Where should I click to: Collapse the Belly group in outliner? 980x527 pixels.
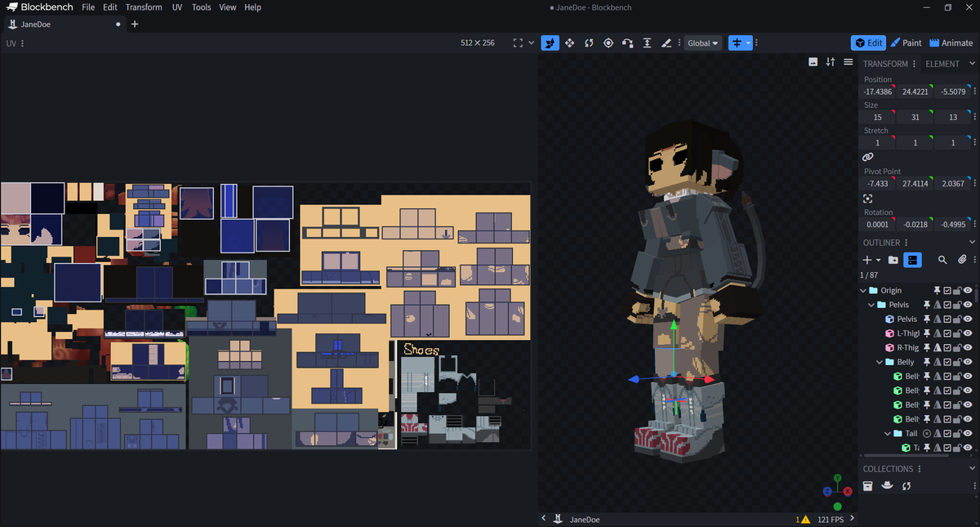click(x=880, y=362)
